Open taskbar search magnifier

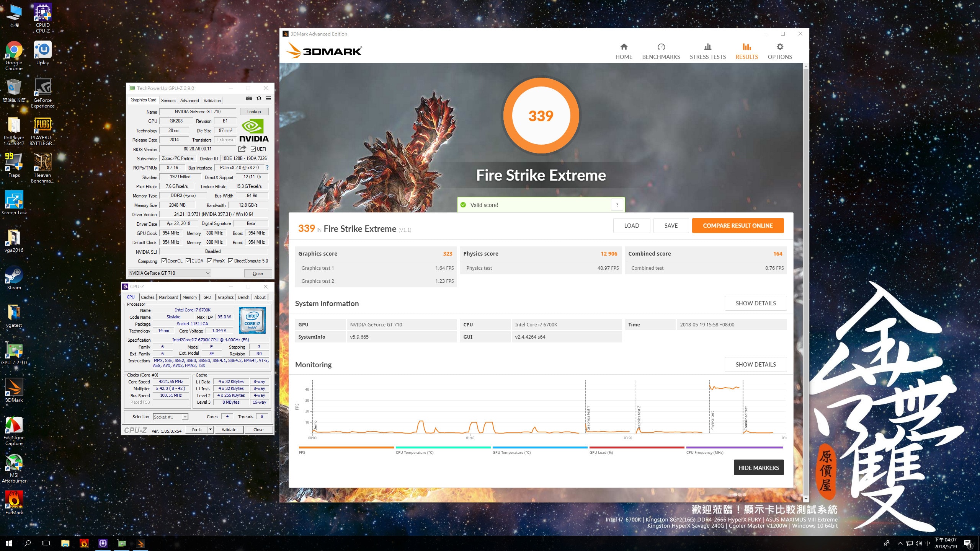pyautogui.click(x=28, y=543)
